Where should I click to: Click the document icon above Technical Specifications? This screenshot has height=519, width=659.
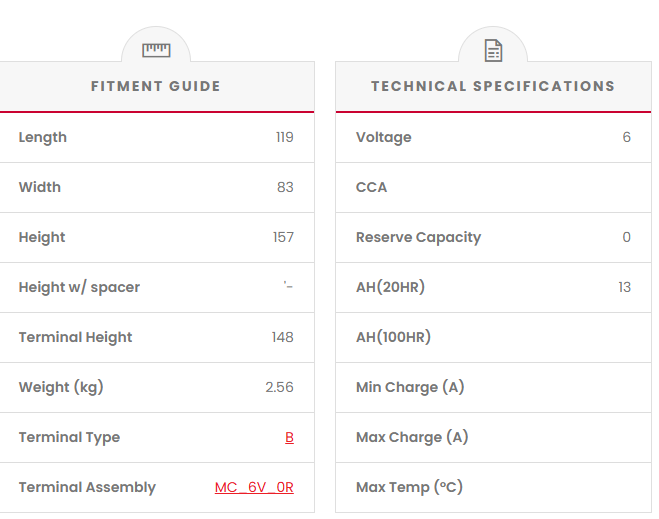coord(493,50)
